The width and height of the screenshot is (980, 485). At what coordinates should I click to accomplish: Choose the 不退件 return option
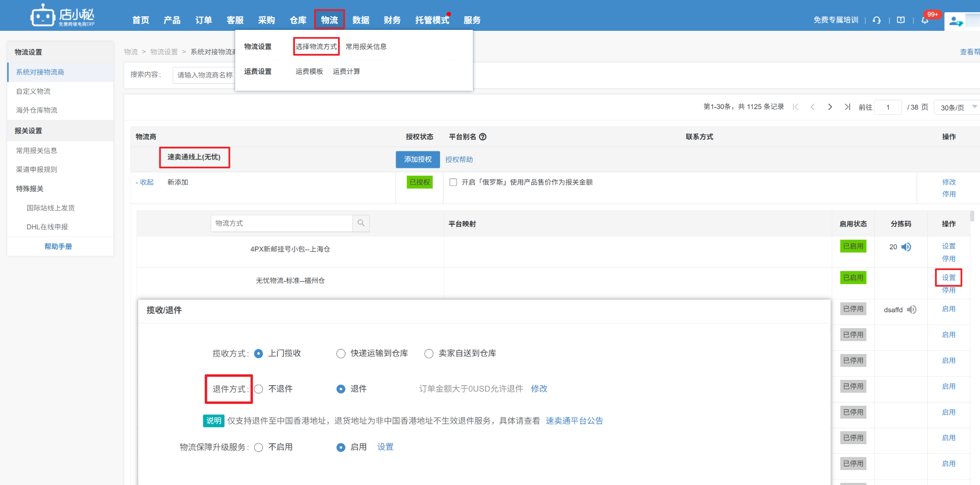259,389
